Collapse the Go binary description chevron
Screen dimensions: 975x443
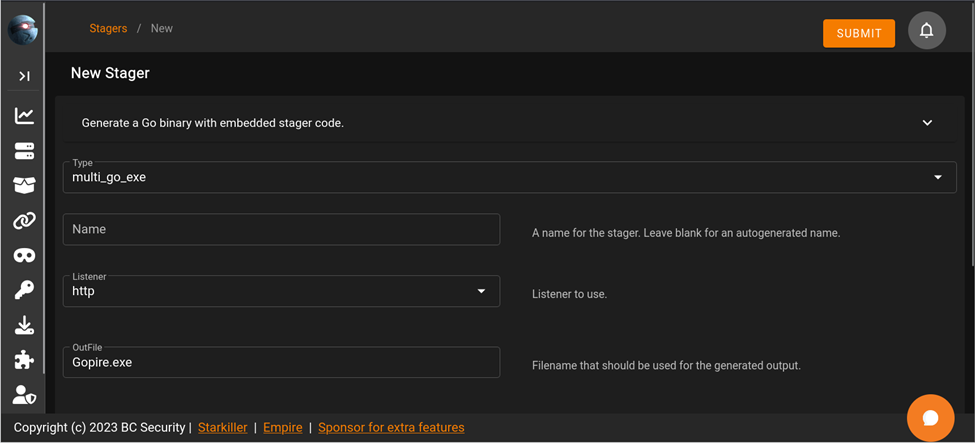click(927, 123)
